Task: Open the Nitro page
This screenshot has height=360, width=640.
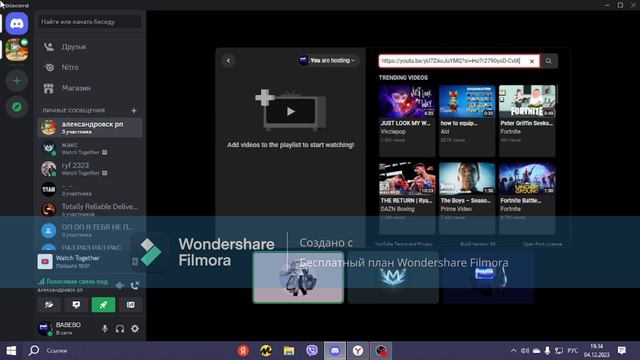Action: tap(90, 67)
